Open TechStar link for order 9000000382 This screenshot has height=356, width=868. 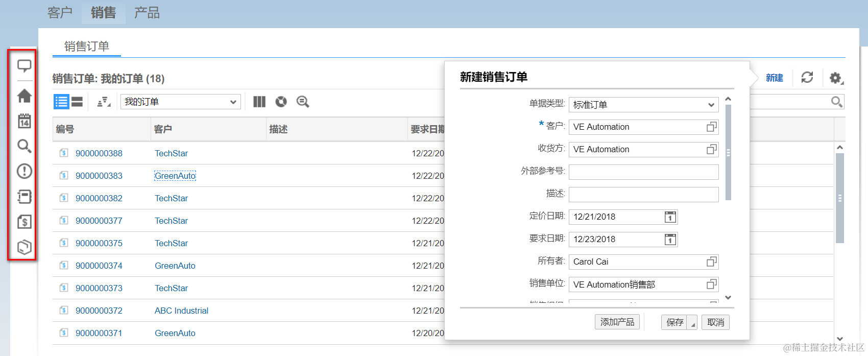point(172,198)
